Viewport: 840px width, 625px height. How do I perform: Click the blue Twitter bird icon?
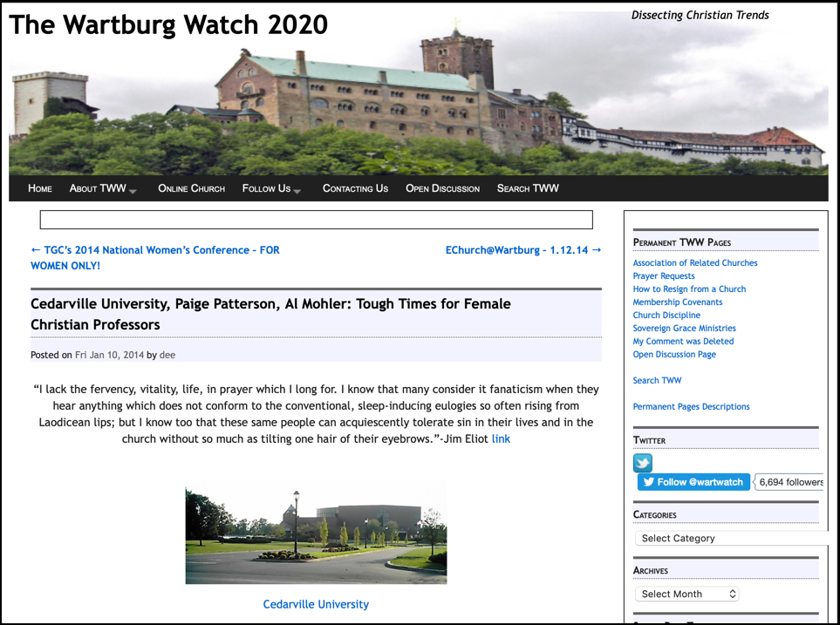642,463
